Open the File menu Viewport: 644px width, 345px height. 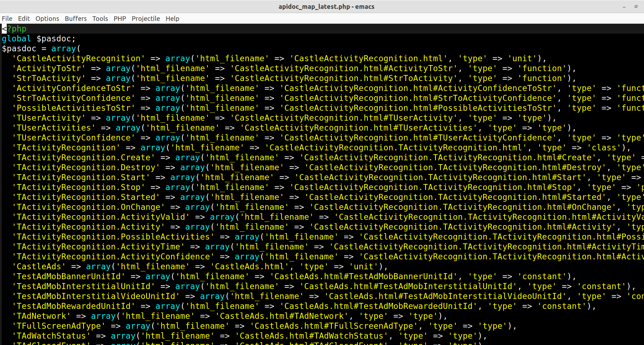pyautogui.click(x=7, y=18)
